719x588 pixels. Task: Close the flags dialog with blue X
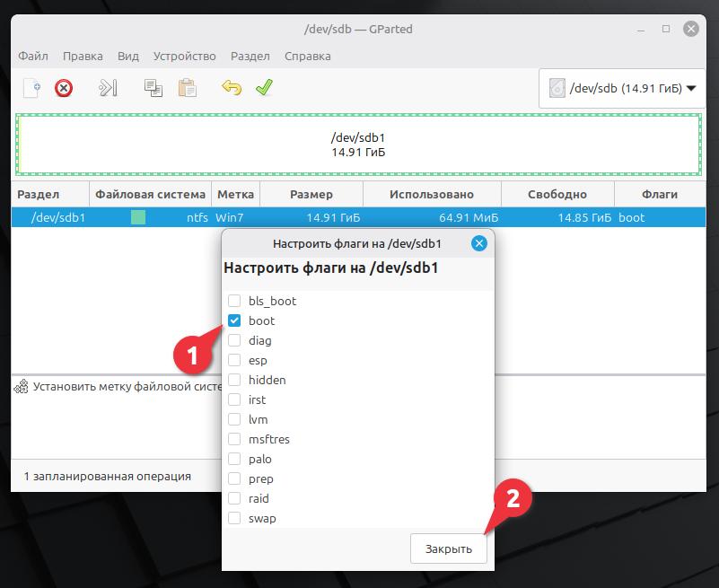(479, 243)
